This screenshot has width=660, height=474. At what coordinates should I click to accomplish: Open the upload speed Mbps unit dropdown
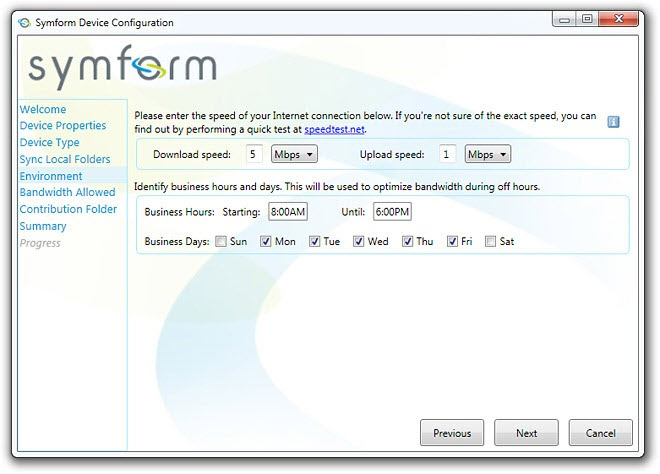[487, 154]
